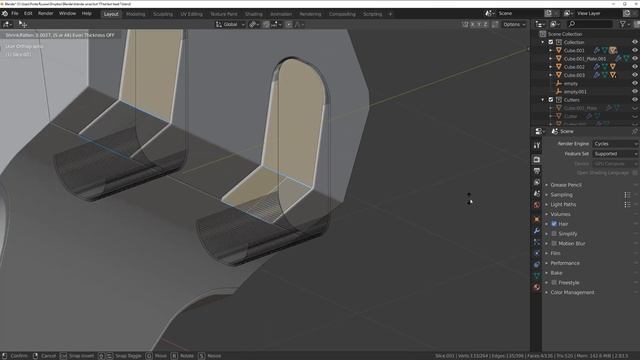Open the Window menu
Viewport: 640px width, 360px height.
click(67, 13)
